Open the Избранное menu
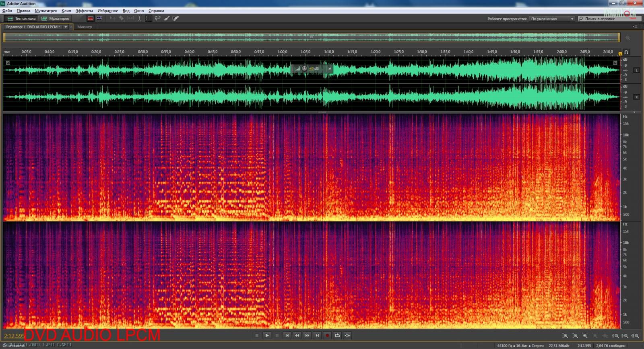The width and height of the screenshot is (644, 349). (x=108, y=11)
